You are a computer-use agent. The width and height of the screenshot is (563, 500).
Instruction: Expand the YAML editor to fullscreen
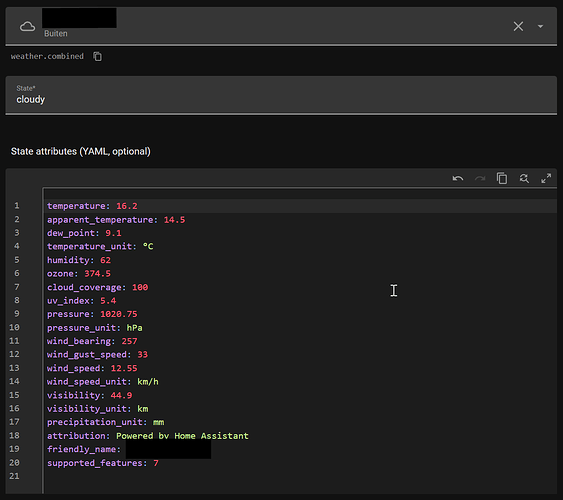(x=546, y=178)
